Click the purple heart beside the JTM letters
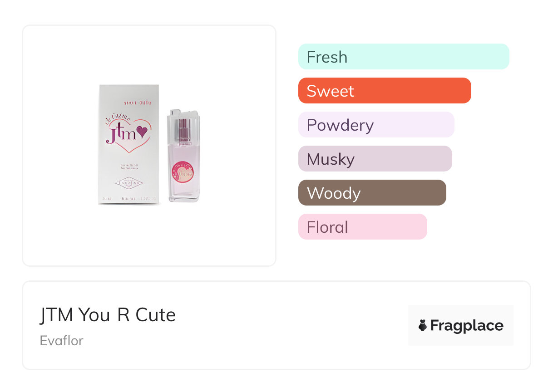 (x=142, y=132)
